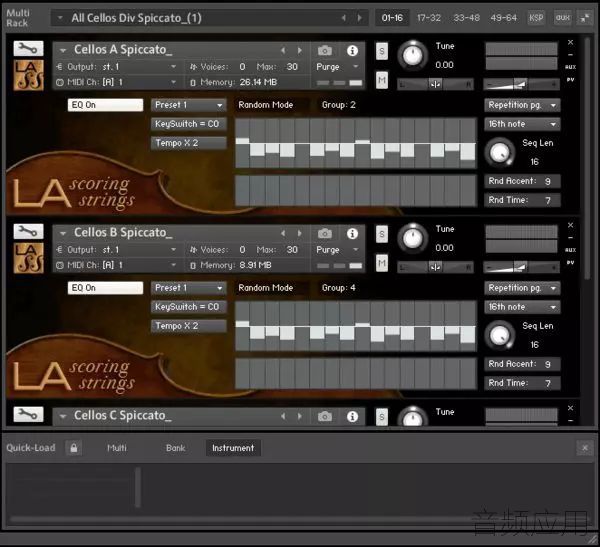This screenshot has width=600, height=547.
Task: Select the Bank tab in Quick-Load
Action: pyautogui.click(x=175, y=448)
